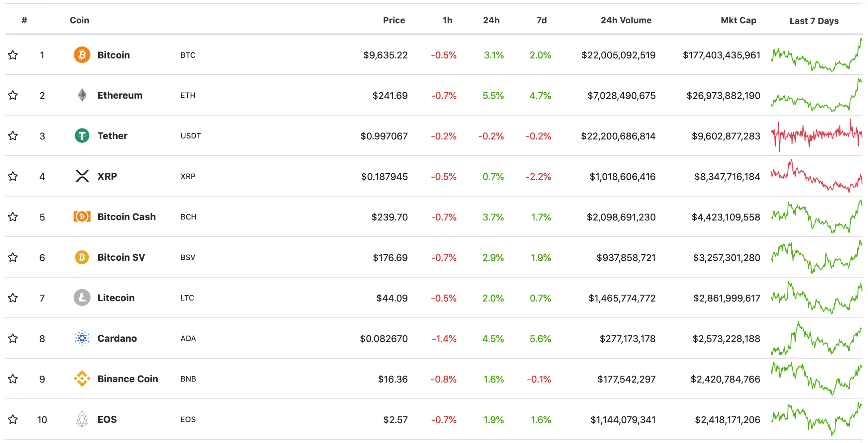This screenshot has width=868, height=443.
Task: Open Bitcoin Cash's 7-day sparkline
Action: click(817, 217)
